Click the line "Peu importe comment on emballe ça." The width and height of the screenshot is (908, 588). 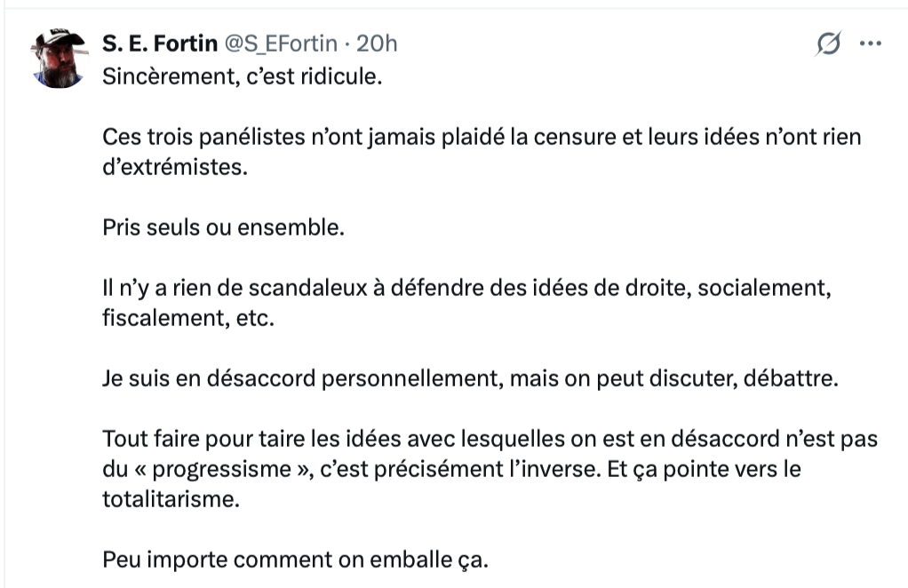[x=296, y=560]
